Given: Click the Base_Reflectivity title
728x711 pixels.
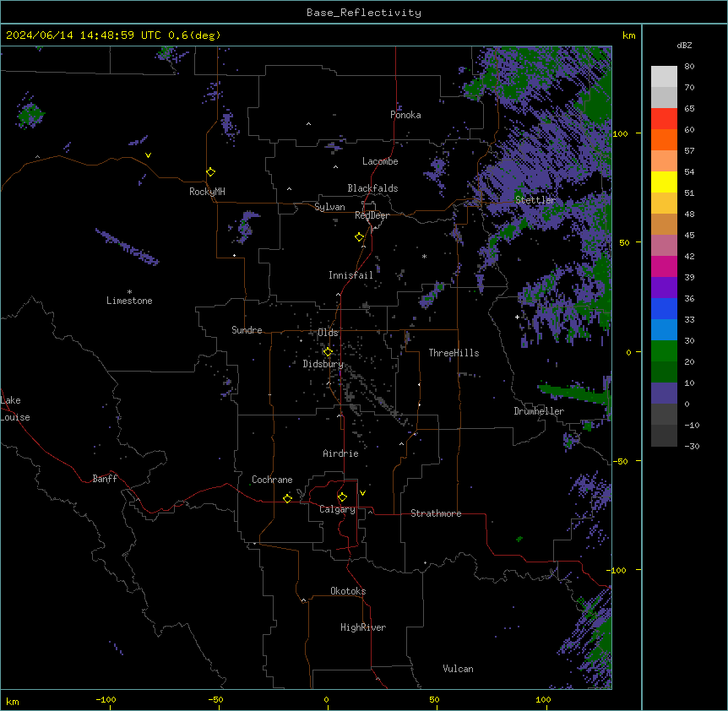Looking at the screenshot, I should click(x=364, y=13).
